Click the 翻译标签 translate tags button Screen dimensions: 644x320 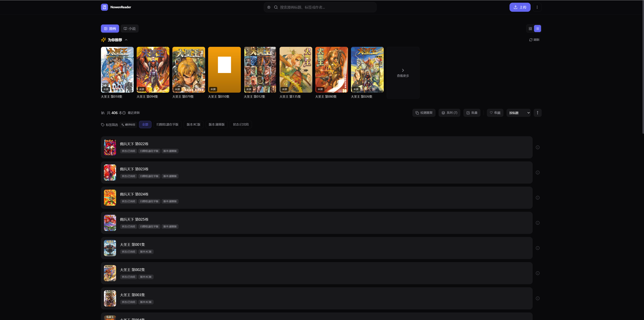pos(128,125)
